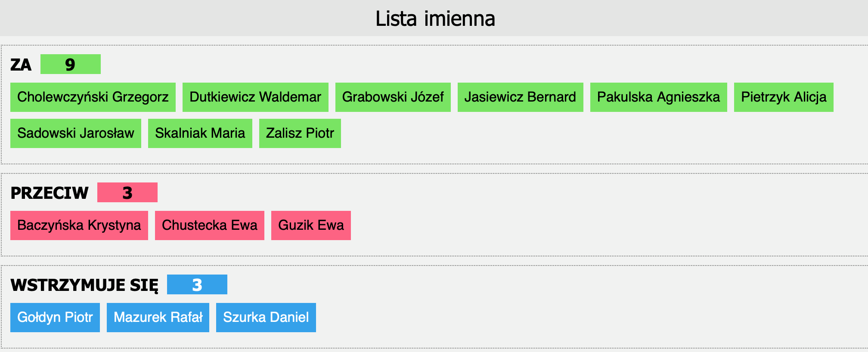This screenshot has width=868, height=352.
Task: Select the Pietrzyk Alicja tag
Action: click(784, 97)
